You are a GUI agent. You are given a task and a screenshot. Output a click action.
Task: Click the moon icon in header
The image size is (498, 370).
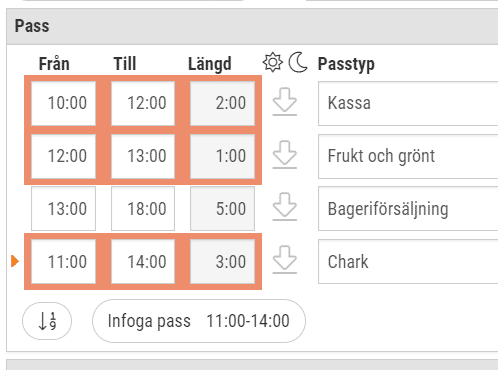click(298, 62)
